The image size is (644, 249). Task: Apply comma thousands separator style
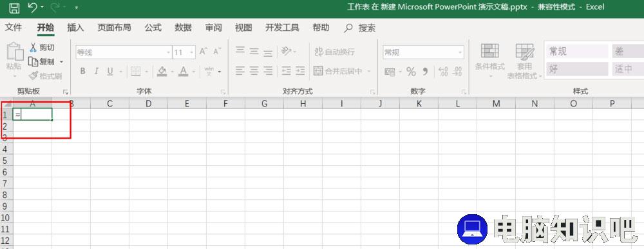pyautogui.click(x=425, y=72)
